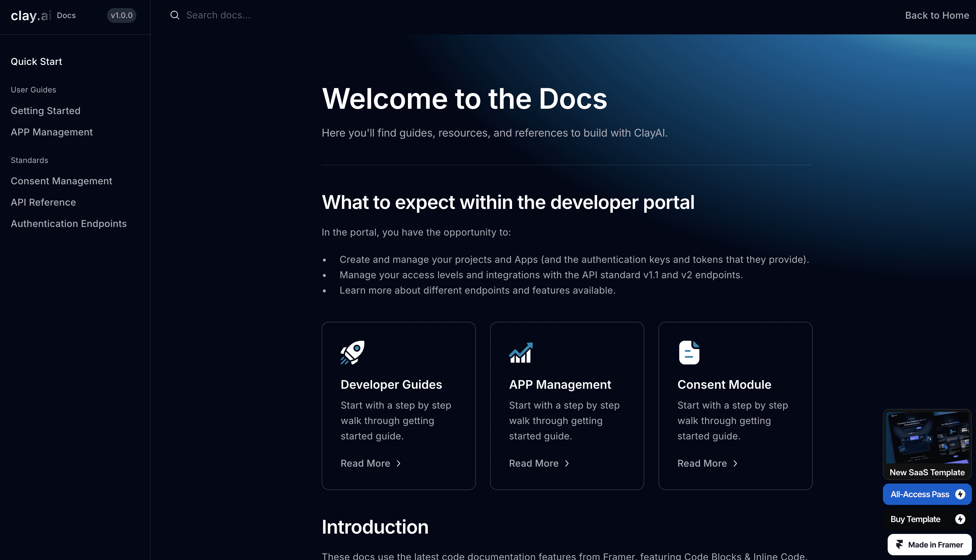
Task: Click the clay.ai logo
Action: [x=31, y=15]
